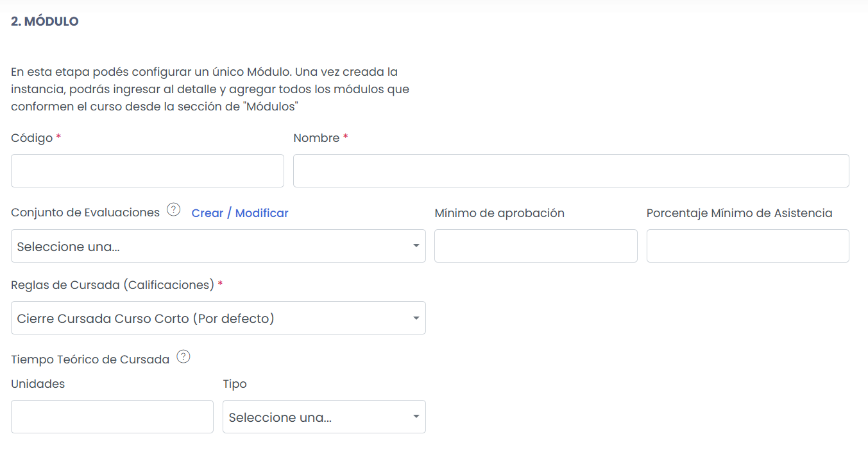The width and height of the screenshot is (868, 452).
Task: Click the 'Reglas de Cursada (Calificaciones)' label
Action: click(x=112, y=285)
